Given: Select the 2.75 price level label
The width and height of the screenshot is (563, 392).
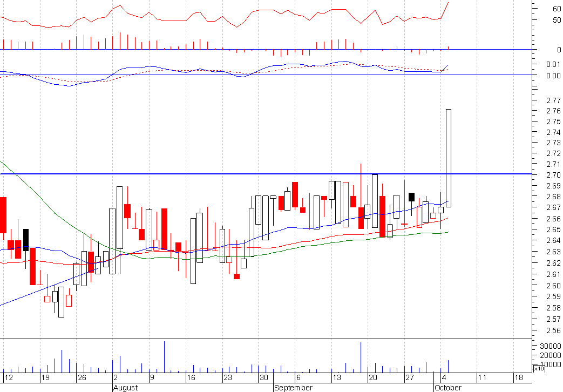Looking at the screenshot, I should [x=553, y=121].
